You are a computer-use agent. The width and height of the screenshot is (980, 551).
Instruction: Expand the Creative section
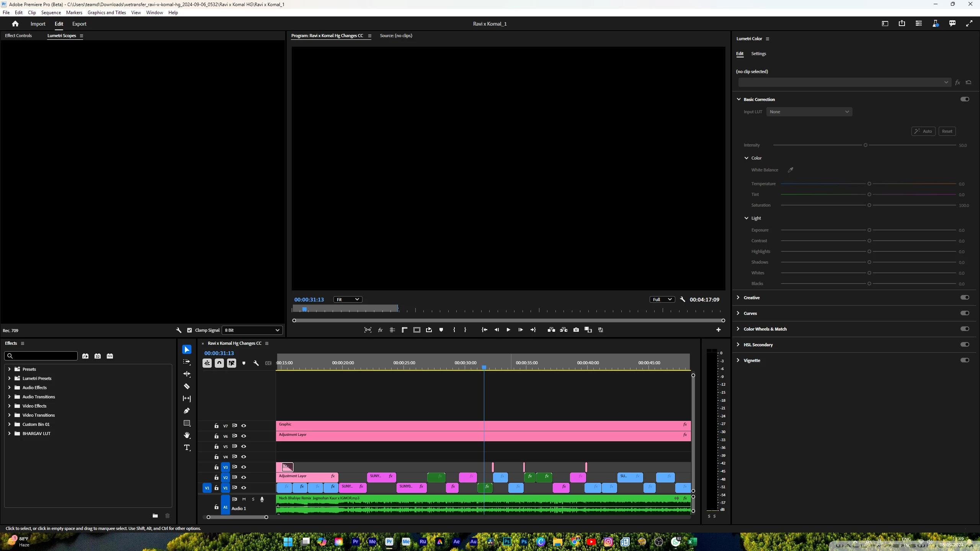(x=738, y=297)
